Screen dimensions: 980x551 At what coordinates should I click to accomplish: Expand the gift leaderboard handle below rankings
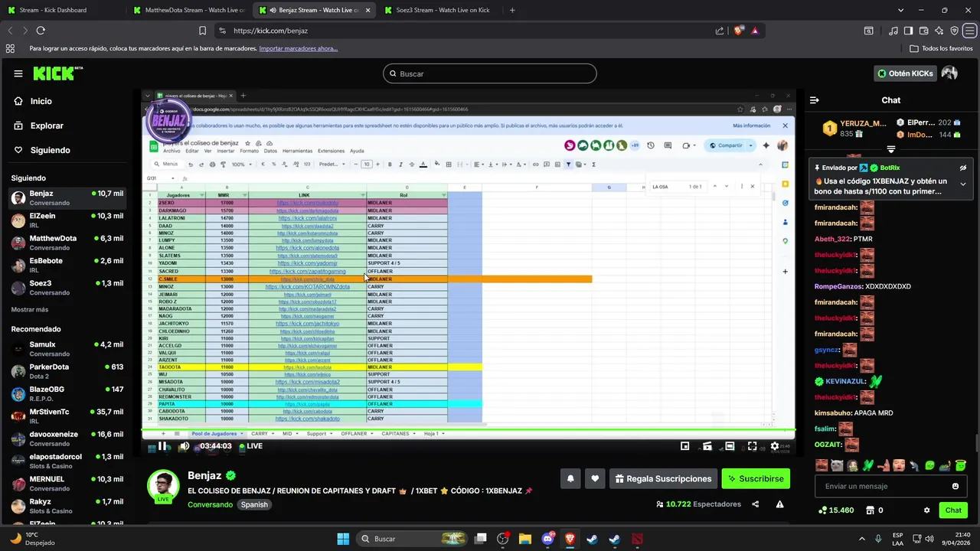coord(891,149)
